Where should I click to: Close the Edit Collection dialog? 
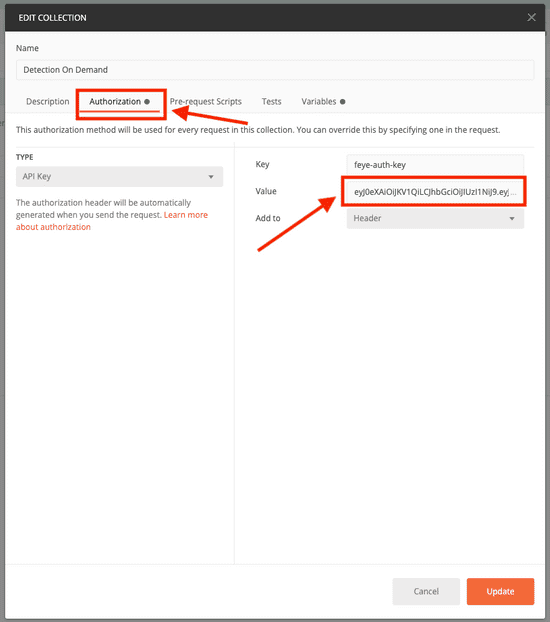[x=531, y=17]
